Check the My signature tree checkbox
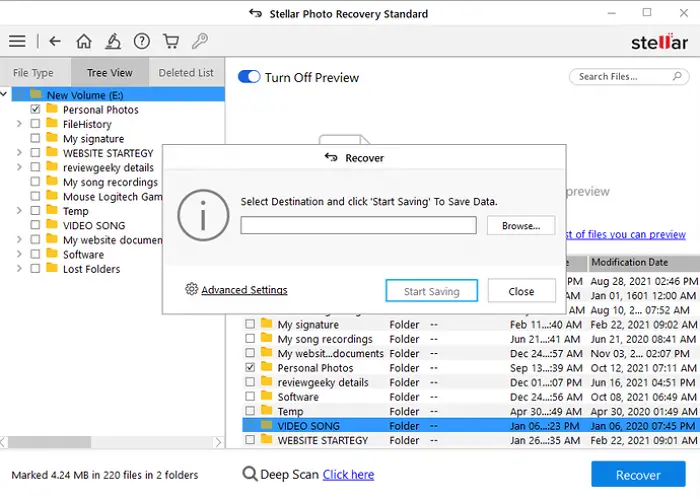This screenshot has width=700, height=498. (x=35, y=138)
